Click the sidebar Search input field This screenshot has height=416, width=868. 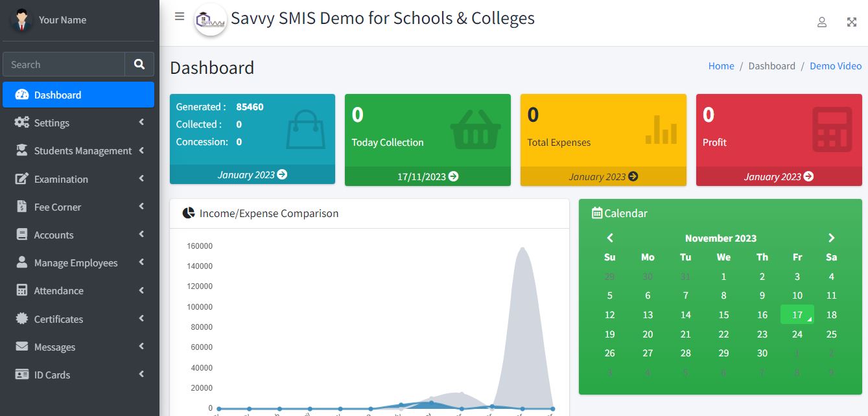64,64
